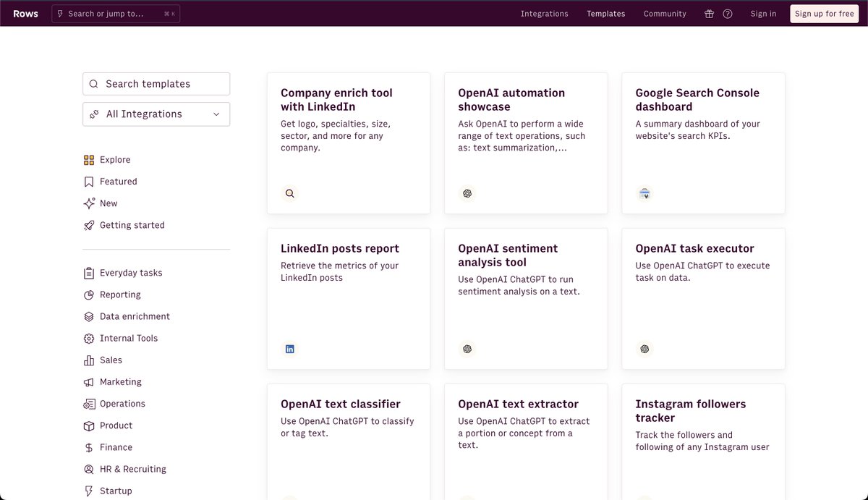Click the Reporting pie chart icon
Viewport: 868px width, 500px height.
point(89,295)
